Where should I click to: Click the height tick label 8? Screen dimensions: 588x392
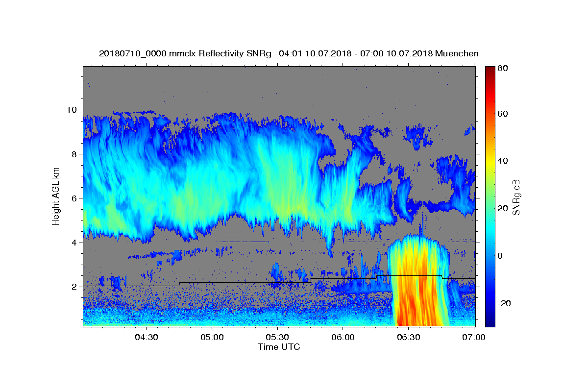pyautogui.click(x=74, y=154)
